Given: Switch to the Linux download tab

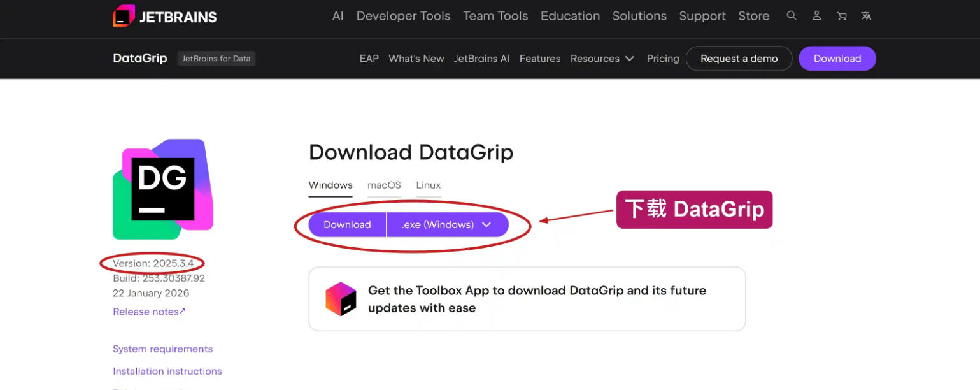Looking at the screenshot, I should (428, 185).
